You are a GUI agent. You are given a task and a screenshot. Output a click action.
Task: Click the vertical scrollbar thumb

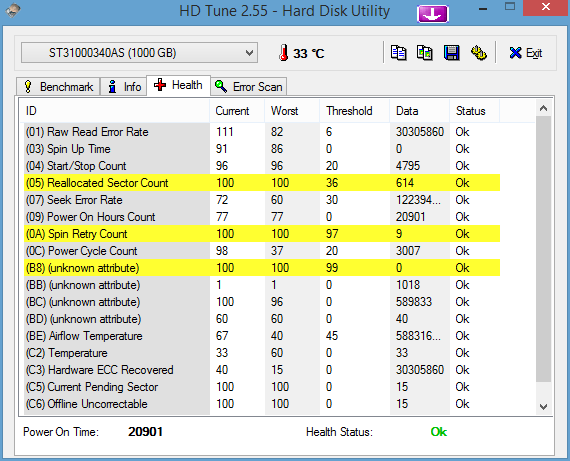click(543, 249)
